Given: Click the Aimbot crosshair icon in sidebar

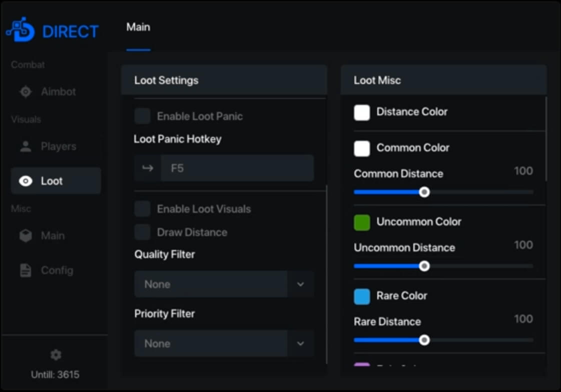Looking at the screenshot, I should [26, 92].
